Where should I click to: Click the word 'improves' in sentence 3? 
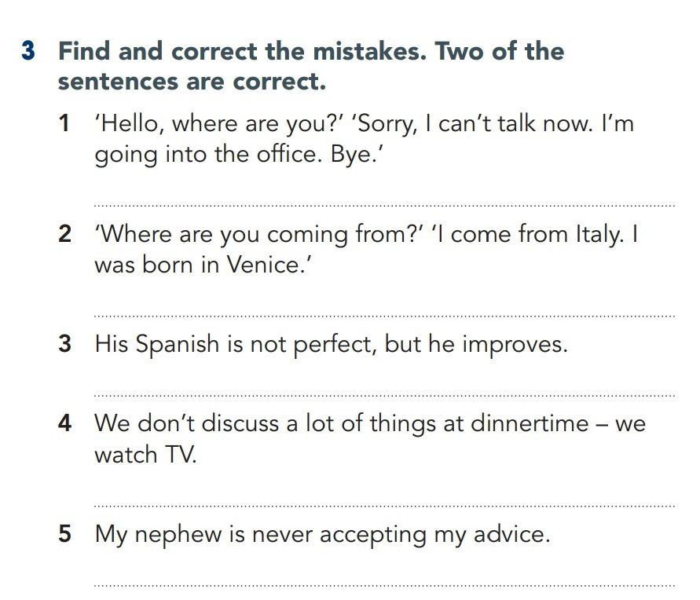pos(511,345)
